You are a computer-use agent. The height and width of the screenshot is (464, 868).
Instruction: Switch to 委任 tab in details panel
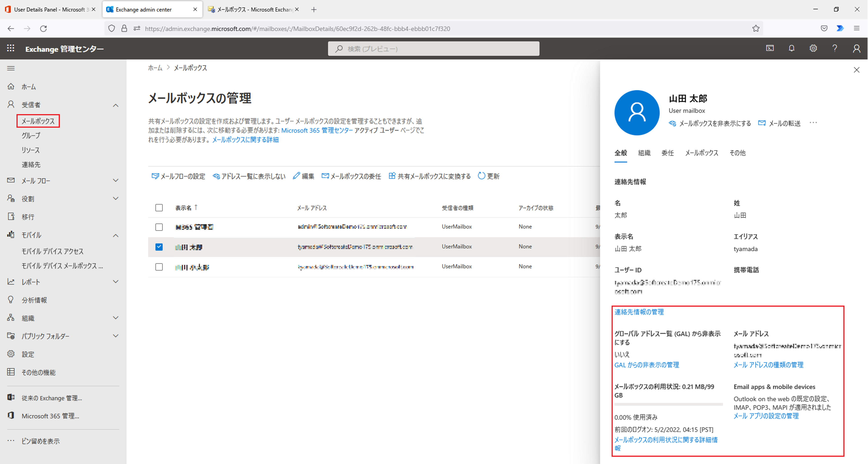668,153
